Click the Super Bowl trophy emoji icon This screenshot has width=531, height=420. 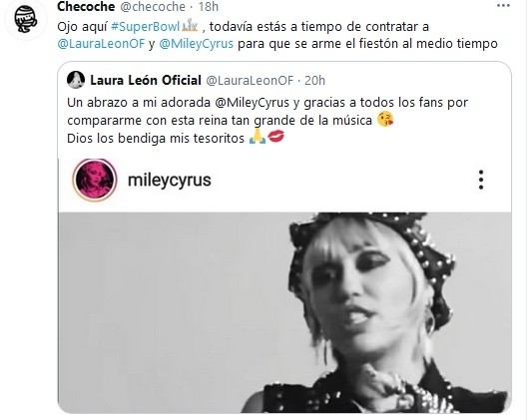pos(190,25)
